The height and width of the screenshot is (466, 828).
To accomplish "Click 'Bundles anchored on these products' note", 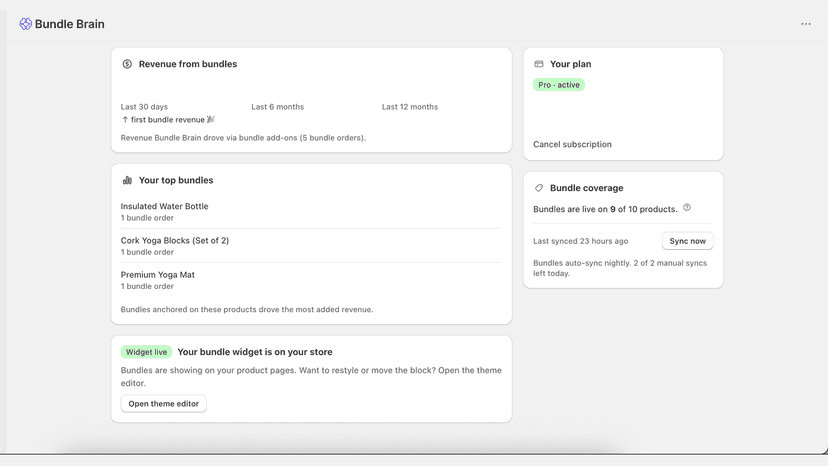I will [247, 310].
